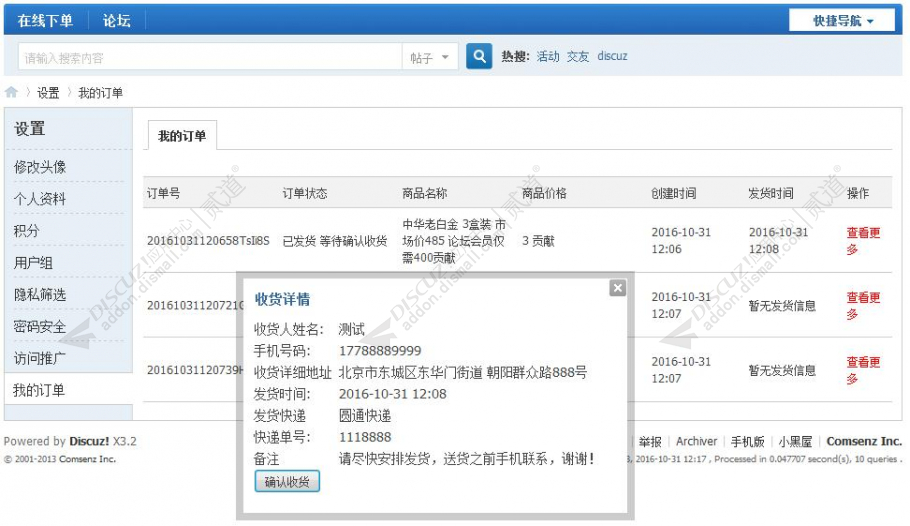Open 访问推广 in settings sidebar
The height and width of the screenshot is (526, 910).
coord(40,359)
